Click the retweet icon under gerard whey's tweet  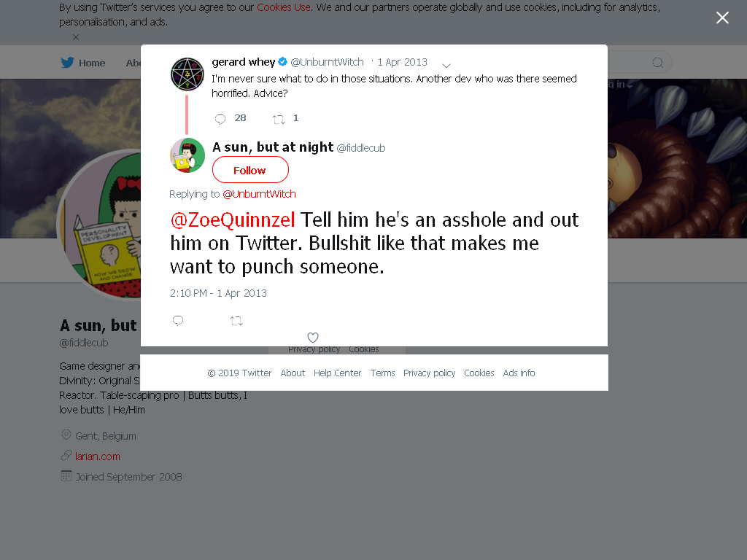click(279, 119)
